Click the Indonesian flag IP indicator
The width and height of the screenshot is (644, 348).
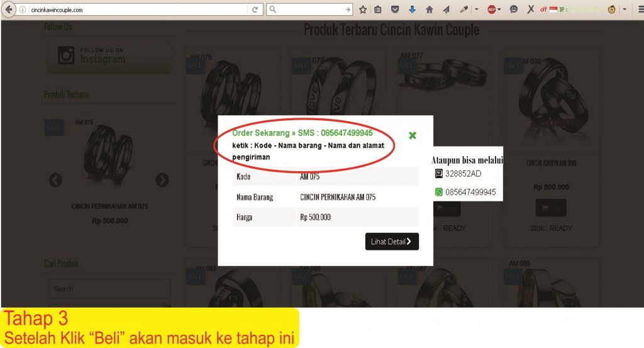click(553, 9)
